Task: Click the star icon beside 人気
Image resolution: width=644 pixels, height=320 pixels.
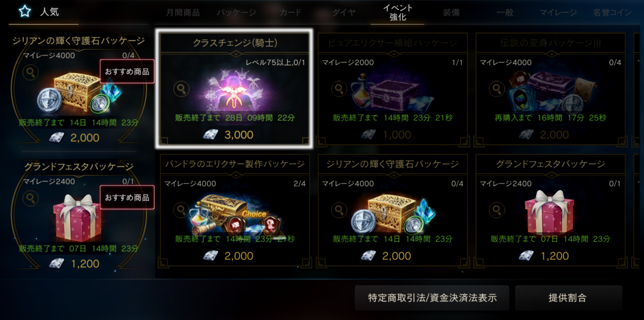Action: 25,11
